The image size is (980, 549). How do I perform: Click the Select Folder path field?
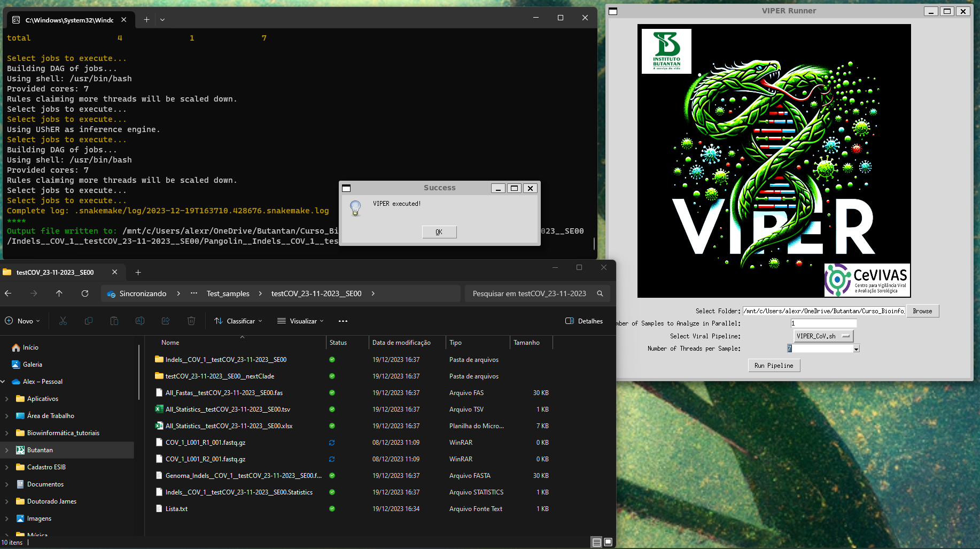pos(823,311)
